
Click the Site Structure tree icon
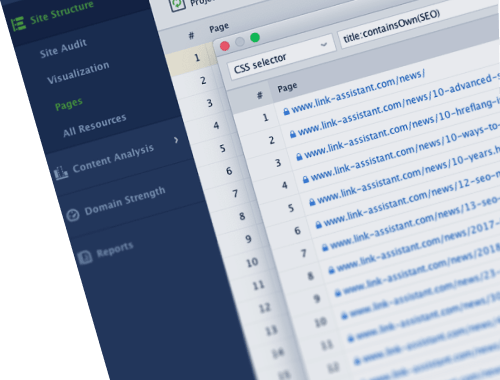pyautogui.click(x=18, y=24)
